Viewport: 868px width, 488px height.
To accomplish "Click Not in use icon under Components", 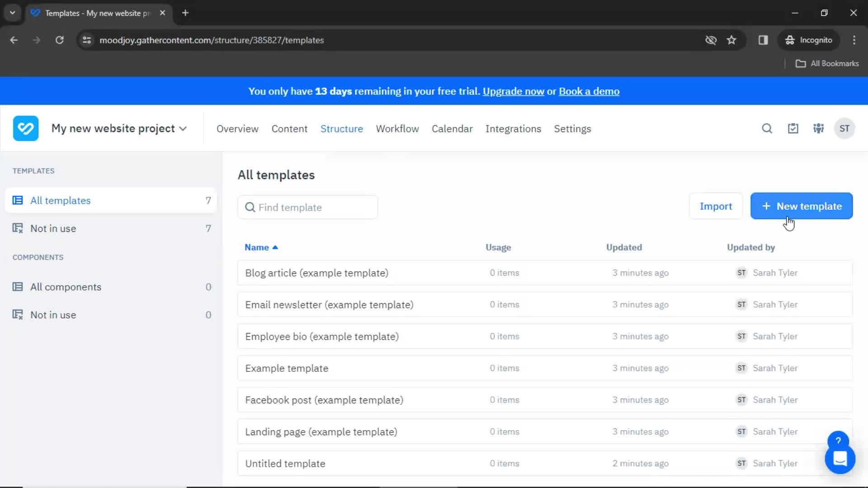I will pyautogui.click(x=18, y=315).
